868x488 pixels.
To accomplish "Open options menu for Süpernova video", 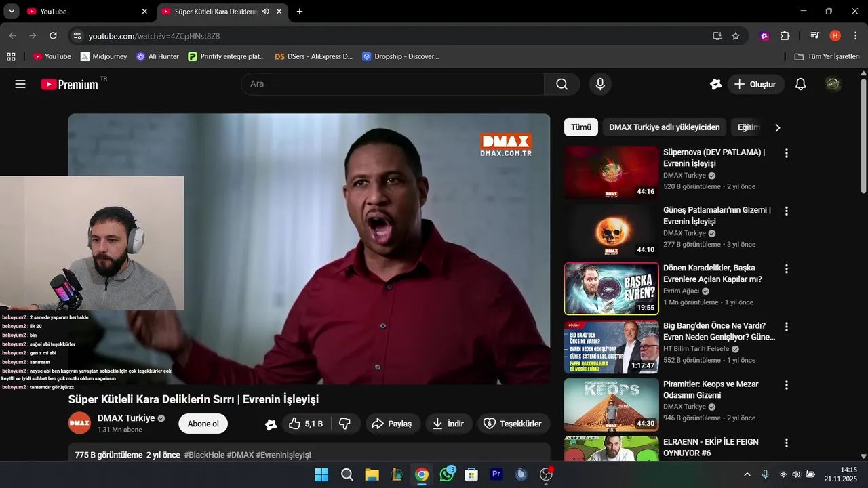I will (787, 153).
